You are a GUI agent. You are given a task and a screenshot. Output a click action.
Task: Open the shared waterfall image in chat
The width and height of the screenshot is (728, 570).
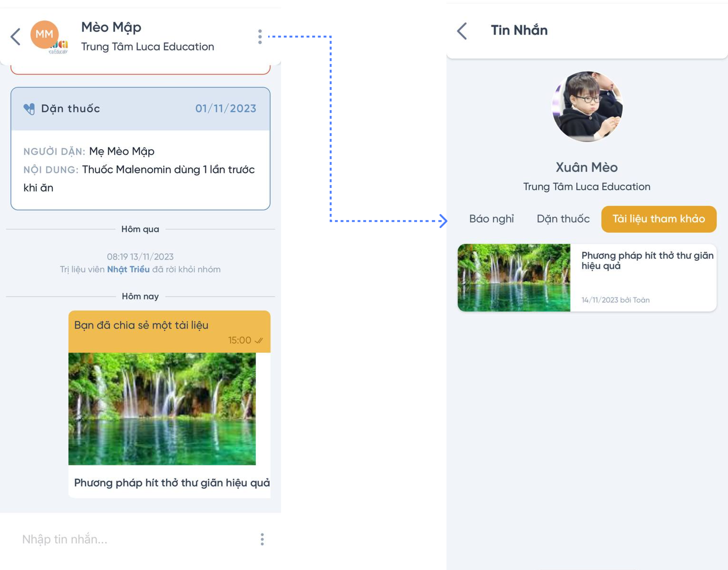click(x=162, y=409)
